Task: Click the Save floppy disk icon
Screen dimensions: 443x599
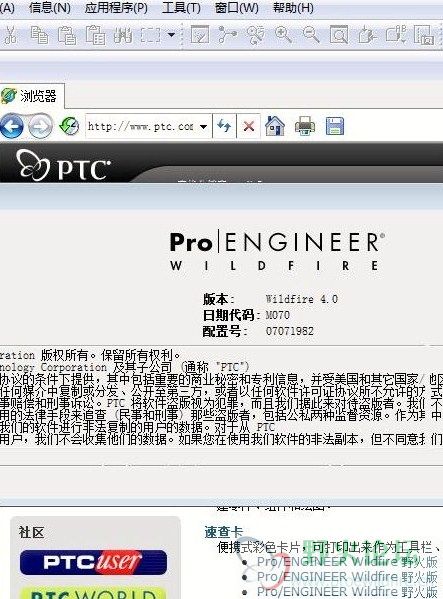Action: pyautogui.click(x=335, y=126)
